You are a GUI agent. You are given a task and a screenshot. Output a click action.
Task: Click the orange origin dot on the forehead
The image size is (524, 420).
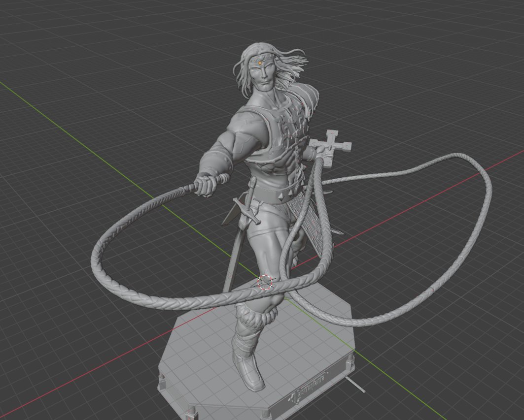pos(260,63)
